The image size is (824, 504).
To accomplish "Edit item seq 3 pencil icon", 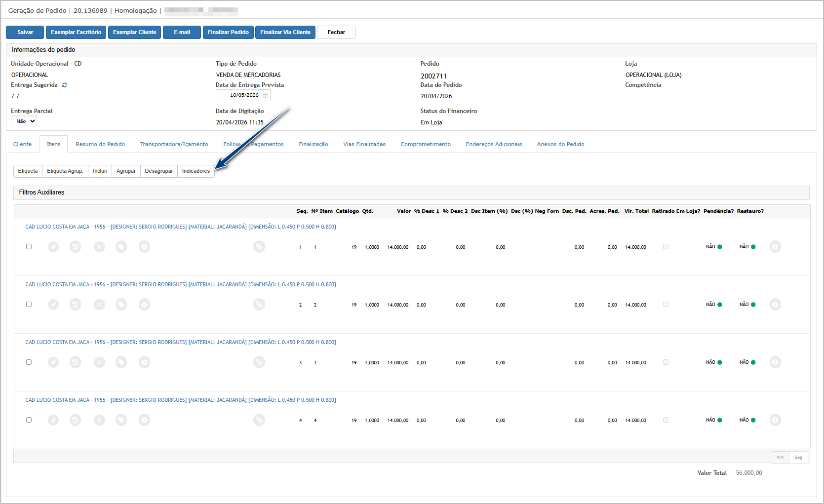I will 53,362.
